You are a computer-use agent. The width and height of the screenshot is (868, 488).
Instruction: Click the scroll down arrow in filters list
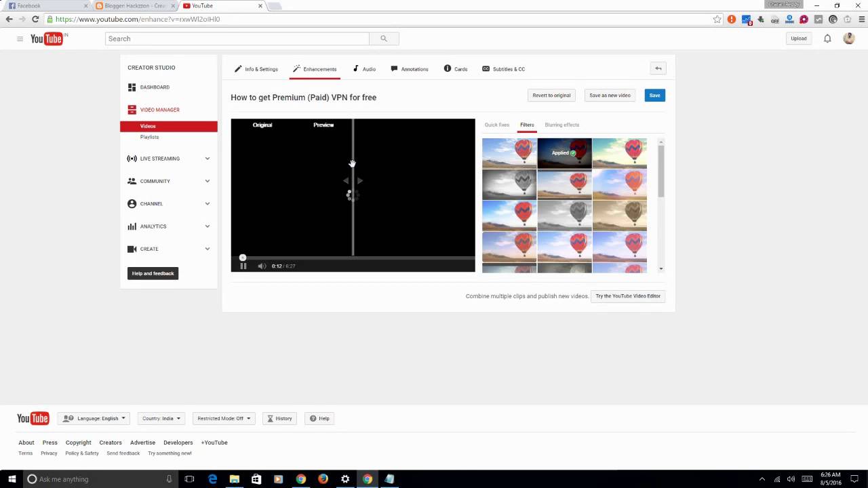tap(661, 269)
